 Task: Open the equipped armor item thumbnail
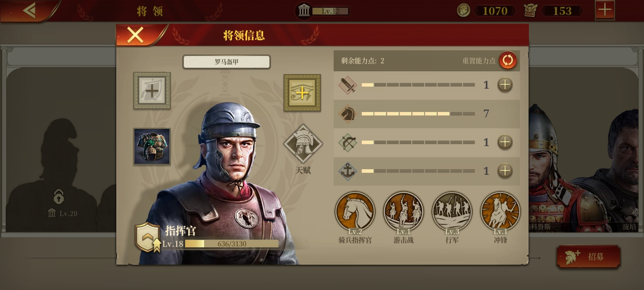(152, 147)
